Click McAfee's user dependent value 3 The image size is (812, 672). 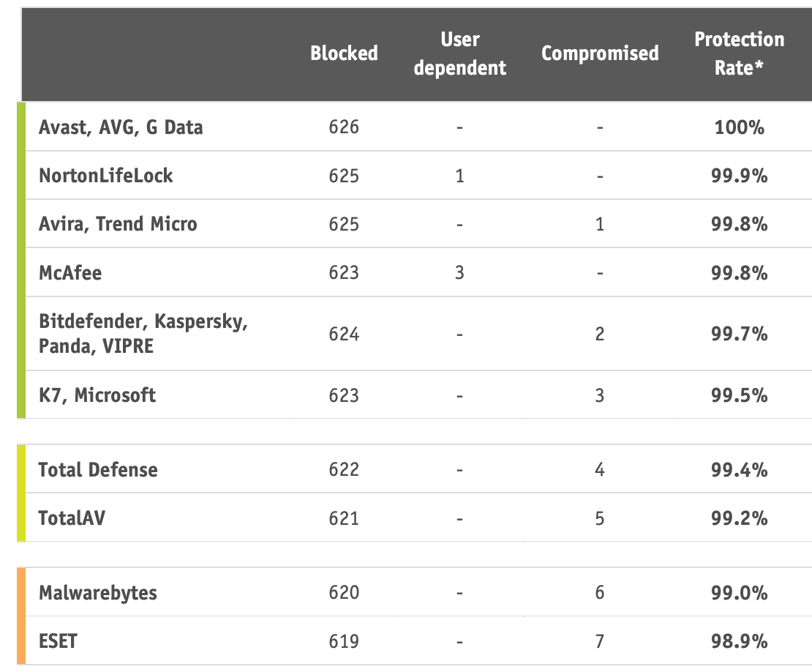coord(459,273)
